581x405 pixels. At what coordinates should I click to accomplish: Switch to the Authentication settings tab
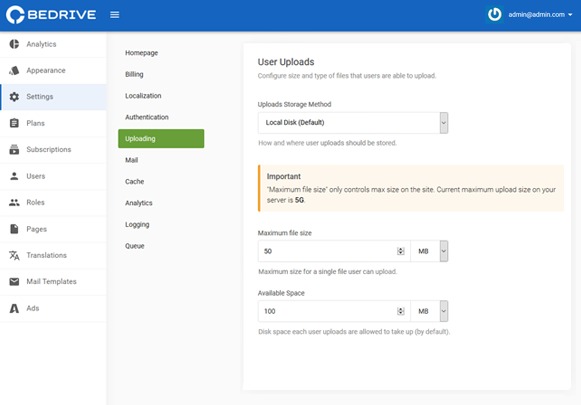pyautogui.click(x=147, y=117)
